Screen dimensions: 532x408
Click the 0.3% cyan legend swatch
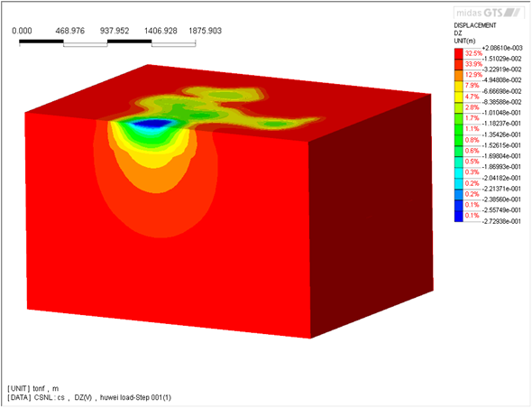pyautogui.click(x=459, y=173)
